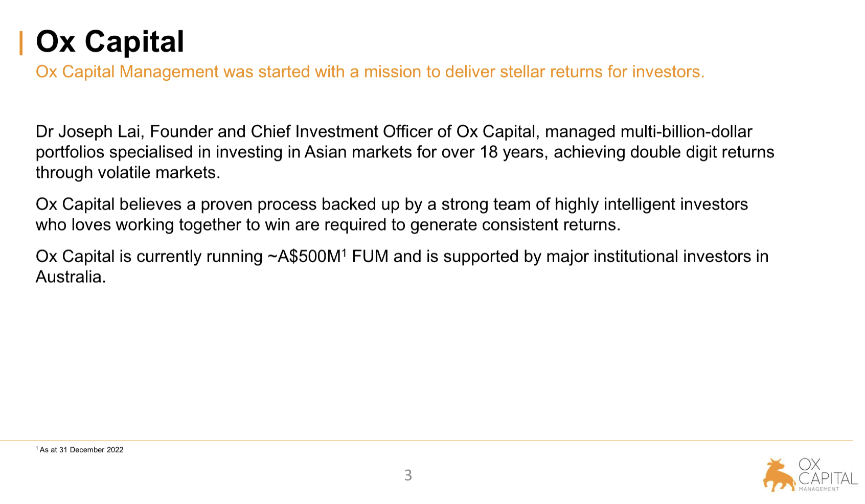The height and width of the screenshot is (504, 865).
Task: Click 'multi-billion-dollar' in first paragraph
Action: click(x=686, y=132)
